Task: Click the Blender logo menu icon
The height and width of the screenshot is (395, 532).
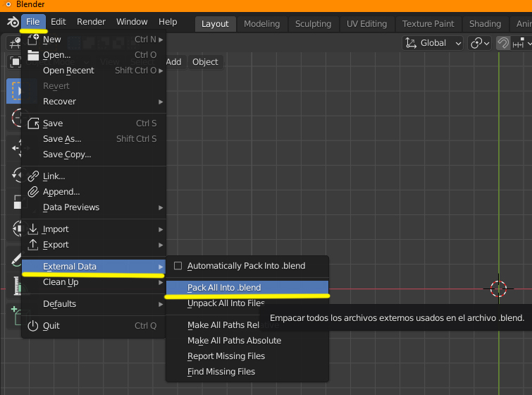Action: point(12,22)
